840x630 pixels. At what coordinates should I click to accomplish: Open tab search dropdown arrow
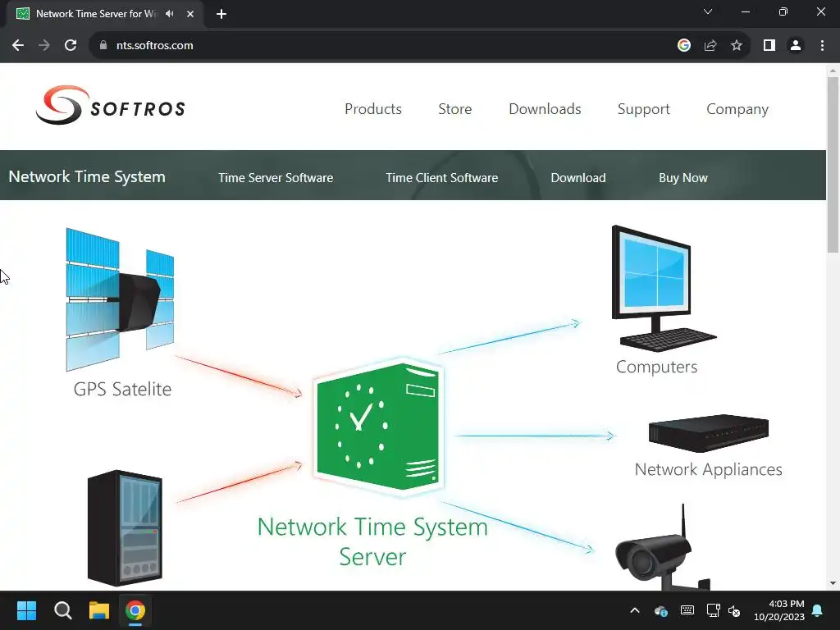click(x=708, y=11)
